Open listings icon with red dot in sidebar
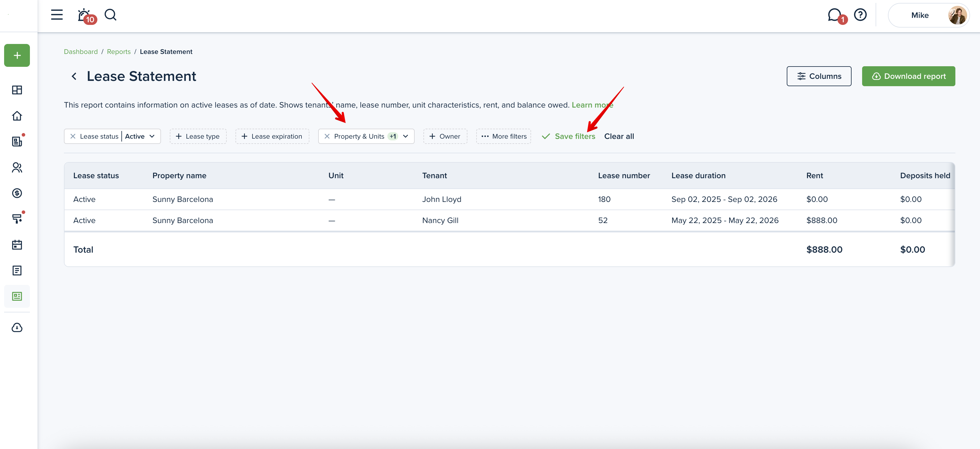 [17, 142]
